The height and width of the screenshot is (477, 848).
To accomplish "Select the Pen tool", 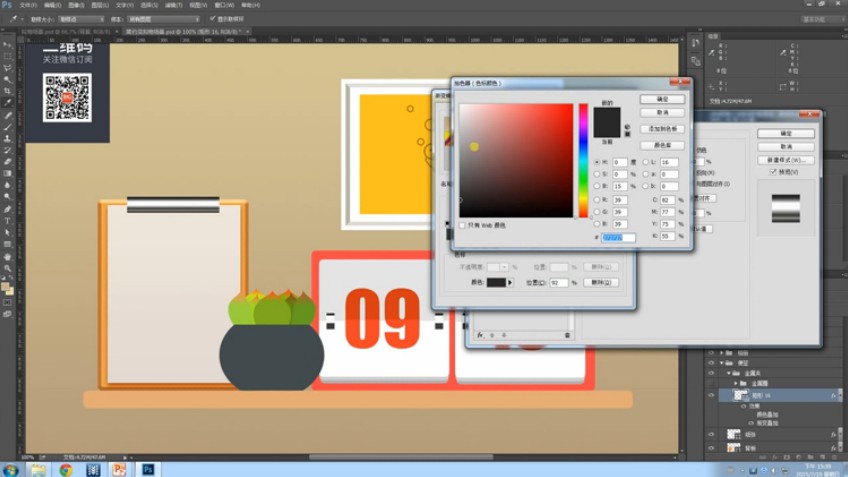I will [8, 209].
